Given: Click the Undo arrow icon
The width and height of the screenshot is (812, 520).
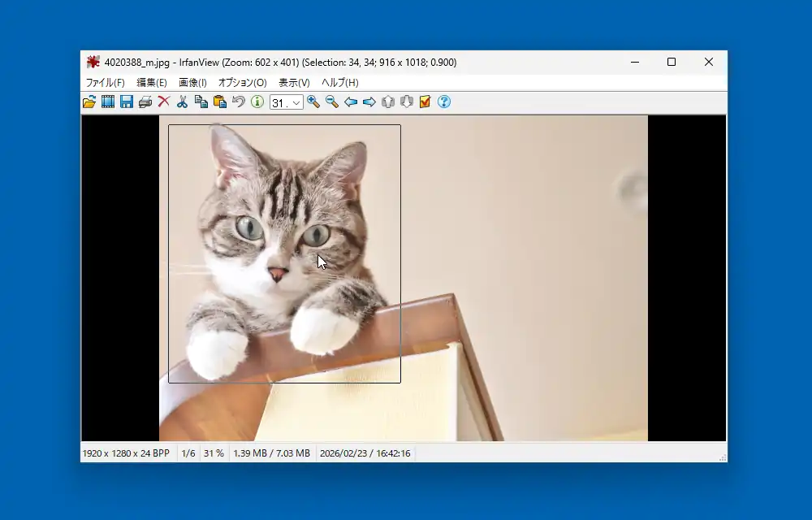Looking at the screenshot, I should coord(238,102).
